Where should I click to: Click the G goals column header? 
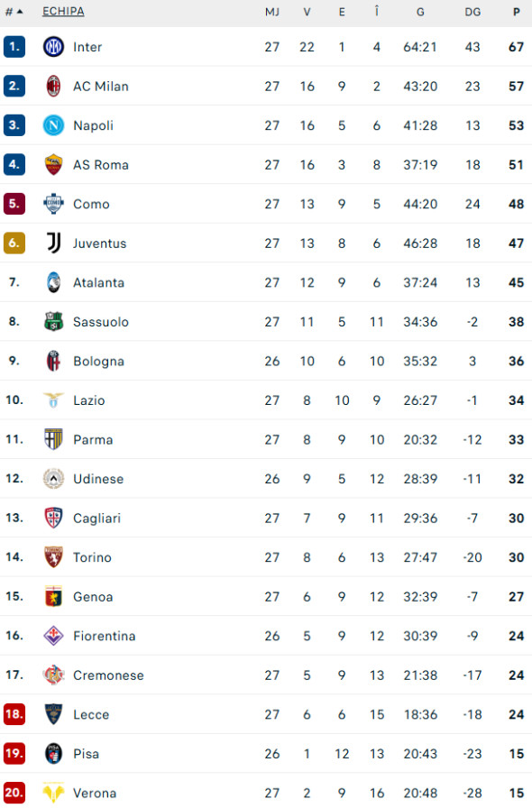tap(420, 12)
